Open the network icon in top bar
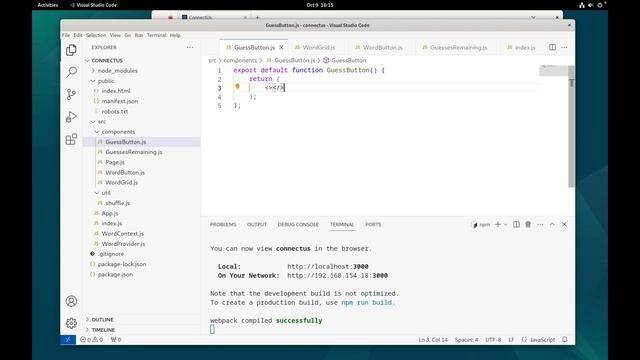640x360 pixels. (582, 5)
